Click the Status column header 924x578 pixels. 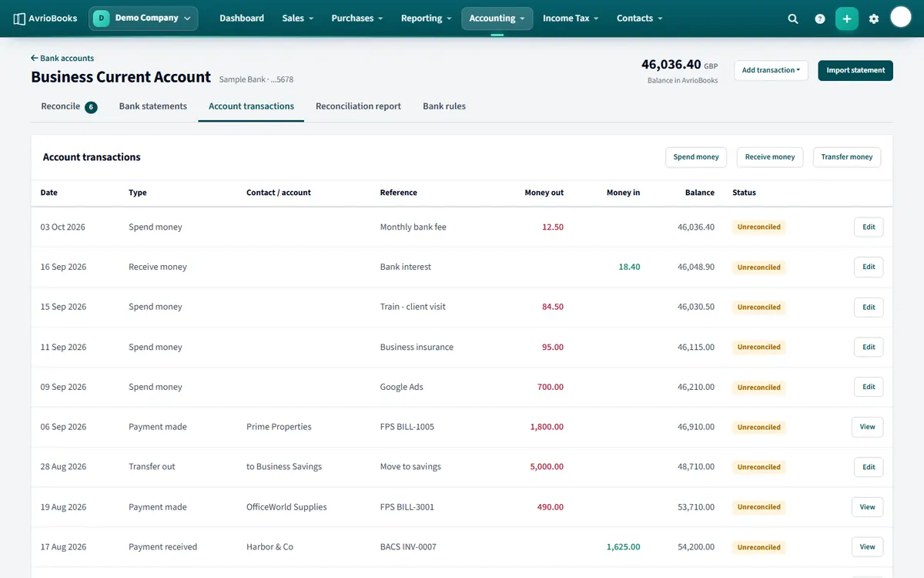point(744,193)
